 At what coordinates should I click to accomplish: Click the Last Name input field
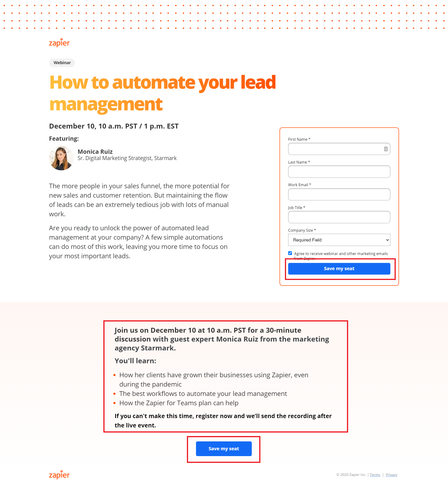click(x=339, y=171)
